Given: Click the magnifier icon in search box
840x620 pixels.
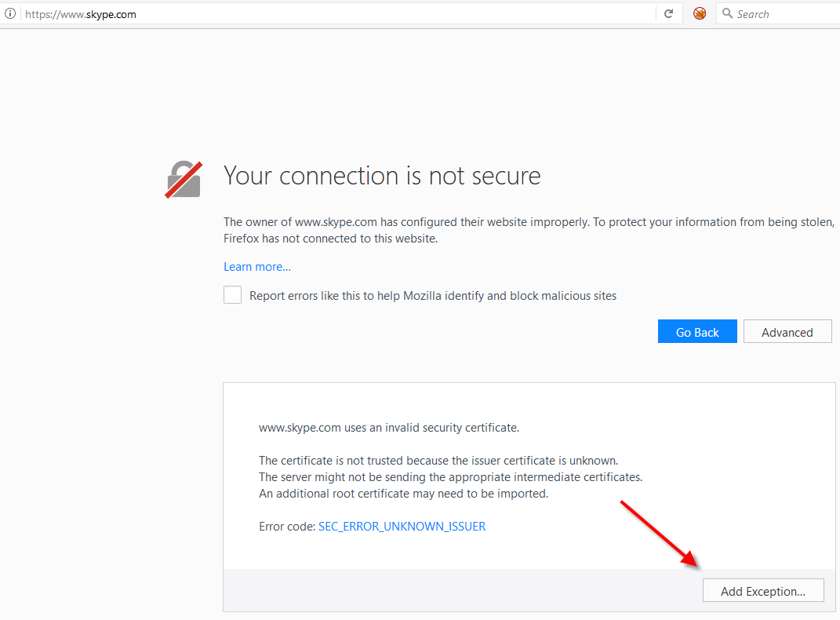Looking at the screenshot, I should pyautogui.click(x=727, y=14).
